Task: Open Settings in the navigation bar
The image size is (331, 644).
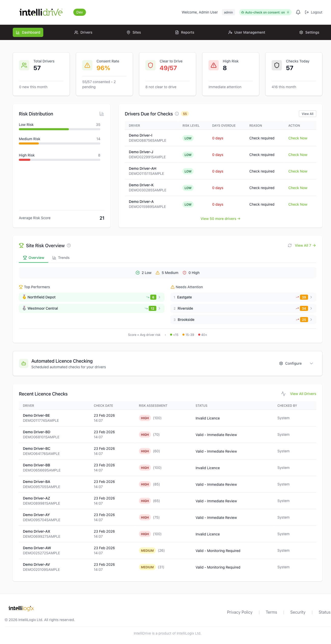Action: point(309,32)
